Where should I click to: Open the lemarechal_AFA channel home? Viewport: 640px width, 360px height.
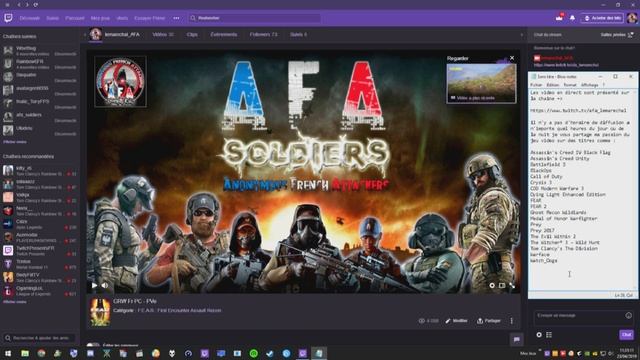pyautogui.click(x=122, y=35)
